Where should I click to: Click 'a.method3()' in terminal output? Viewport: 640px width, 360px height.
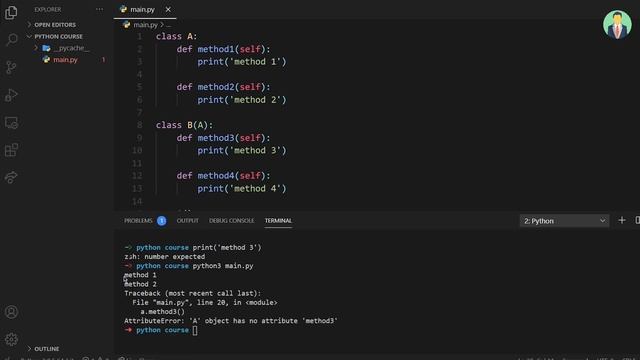[162, 311]
